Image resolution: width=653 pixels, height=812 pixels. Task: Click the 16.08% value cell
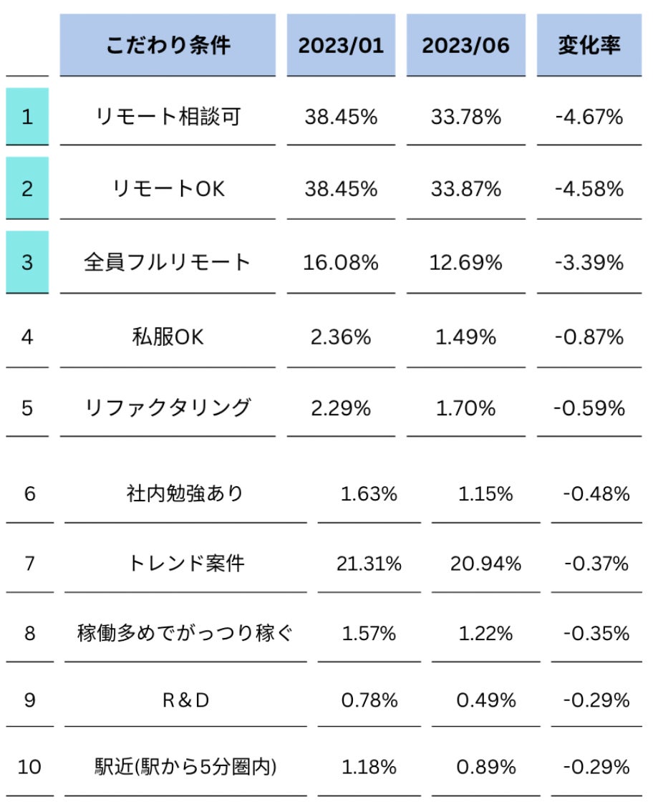click(341, 262)
